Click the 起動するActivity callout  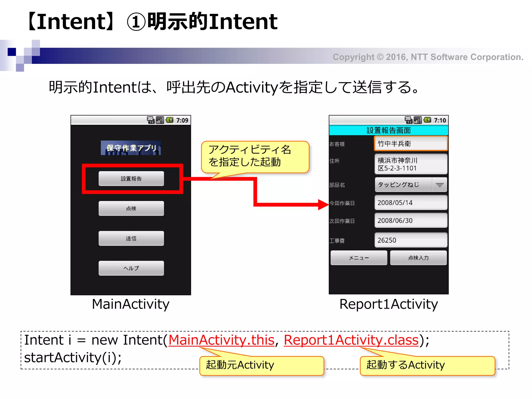pyautogui.click(x=427, y=365)
